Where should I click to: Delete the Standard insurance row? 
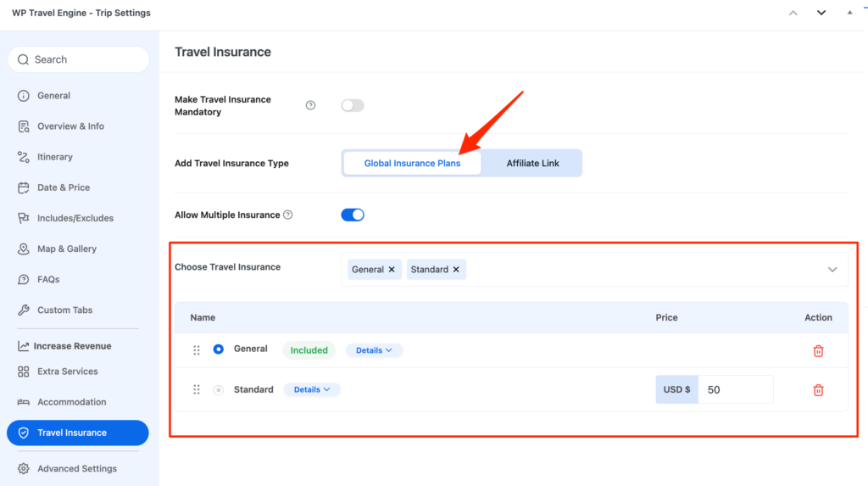[x=818, y=390]
